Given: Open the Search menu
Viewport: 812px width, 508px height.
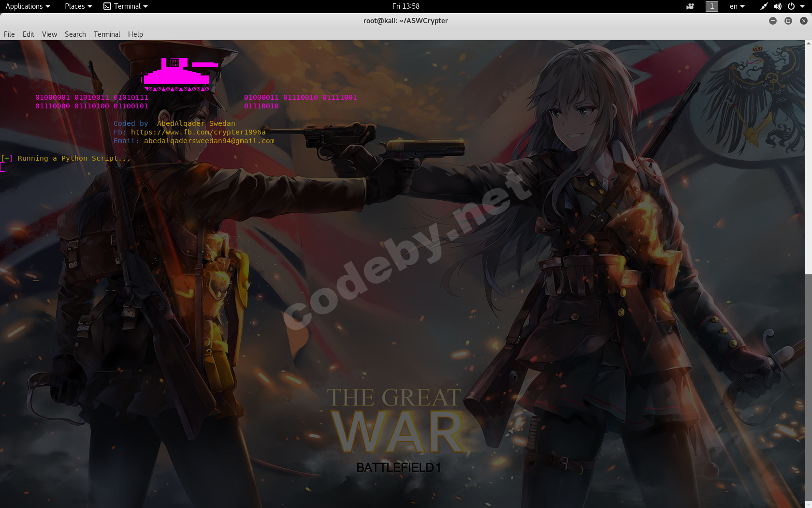Looking at the screenshot, I should [x=75, y=34].
